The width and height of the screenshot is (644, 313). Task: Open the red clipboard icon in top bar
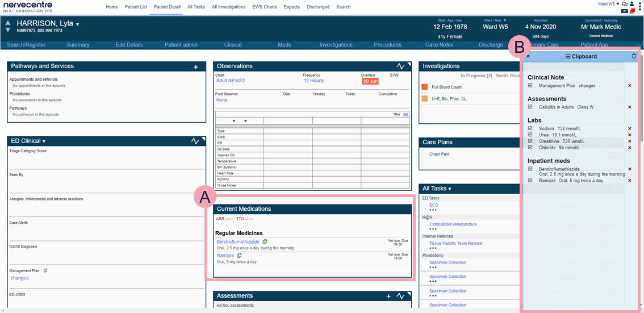coord(632,11)
